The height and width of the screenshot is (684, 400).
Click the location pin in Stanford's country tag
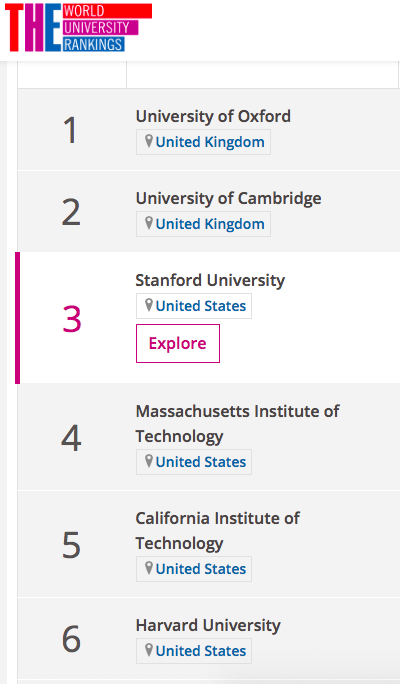click(x=149, y=305)
